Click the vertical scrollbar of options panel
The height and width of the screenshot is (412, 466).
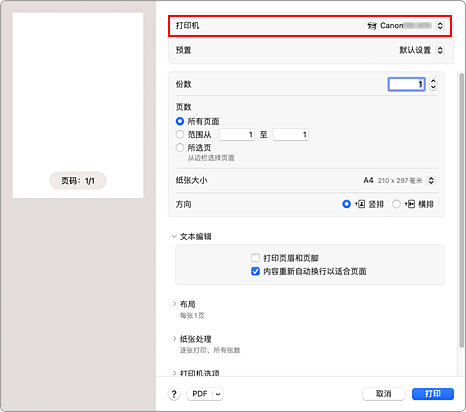461,210
